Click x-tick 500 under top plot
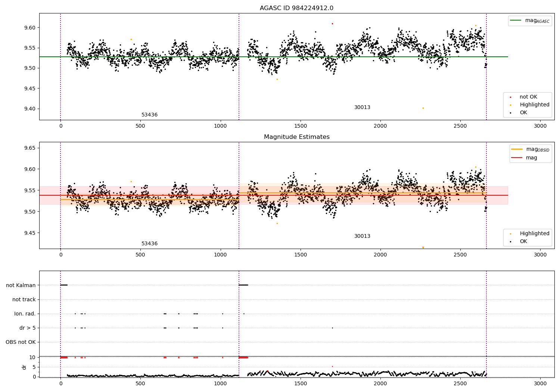This screenshot has height=392, width=560. pos(140,126)
